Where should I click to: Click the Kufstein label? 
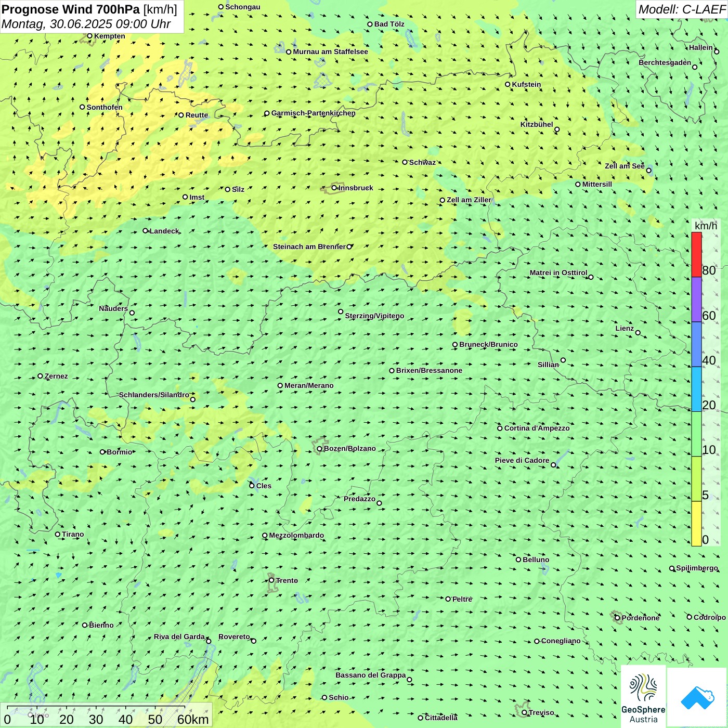click(x=526, y=84)
